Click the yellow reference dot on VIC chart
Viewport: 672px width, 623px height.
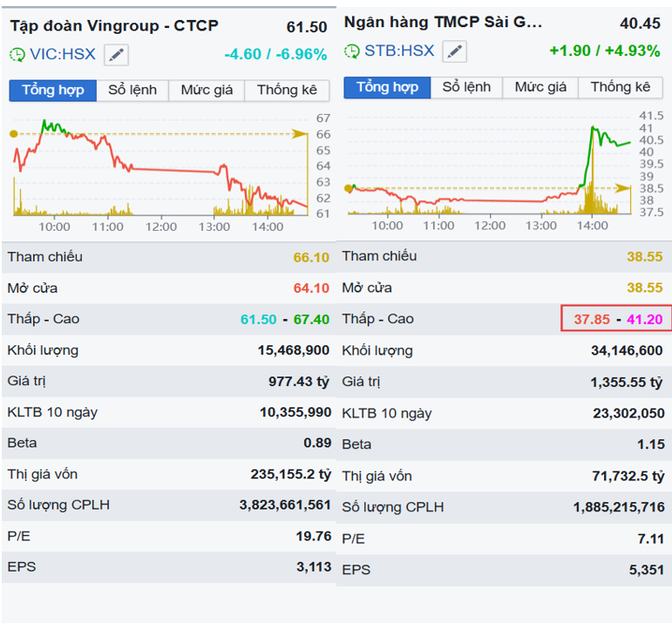tap(14, 134)
